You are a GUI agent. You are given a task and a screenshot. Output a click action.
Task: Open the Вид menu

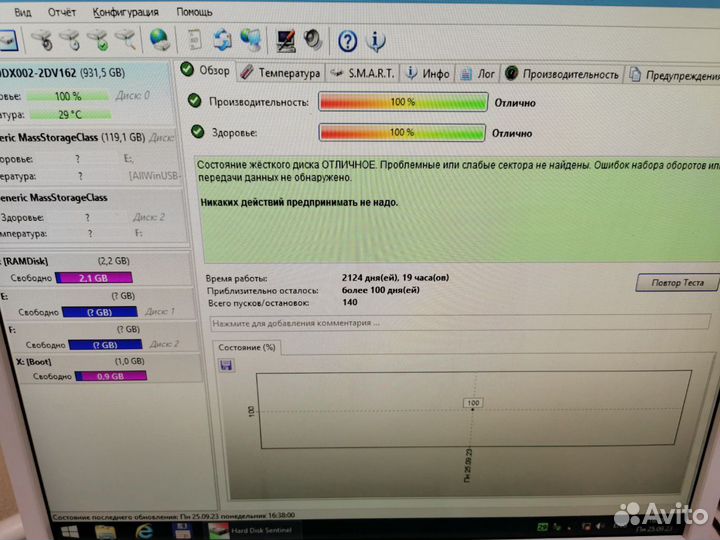(23, 12)
